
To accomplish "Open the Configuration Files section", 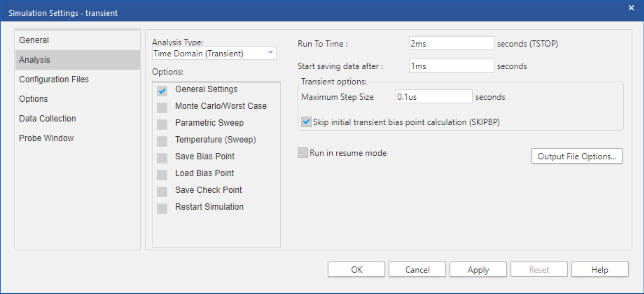I will click(54, 80).
